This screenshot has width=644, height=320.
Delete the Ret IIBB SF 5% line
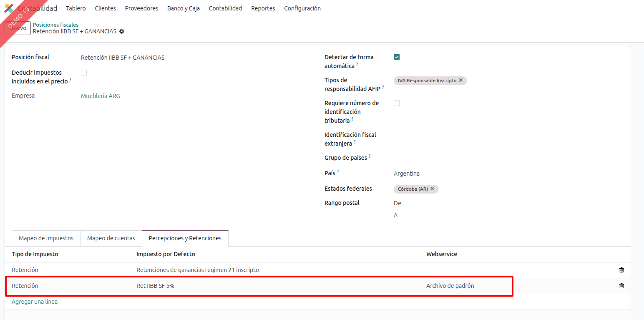[621, 286]
